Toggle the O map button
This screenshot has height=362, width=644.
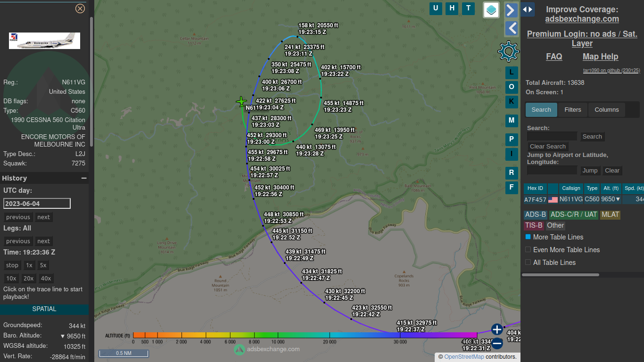coord(512,87)
